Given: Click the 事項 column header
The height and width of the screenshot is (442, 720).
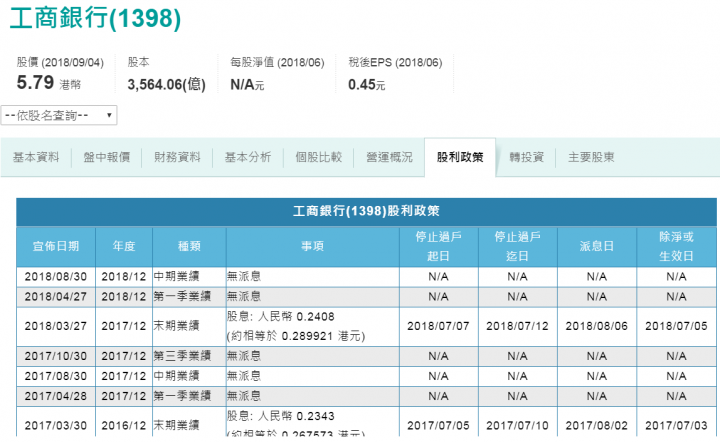Looking at the screenshot, I should [313, 246].
